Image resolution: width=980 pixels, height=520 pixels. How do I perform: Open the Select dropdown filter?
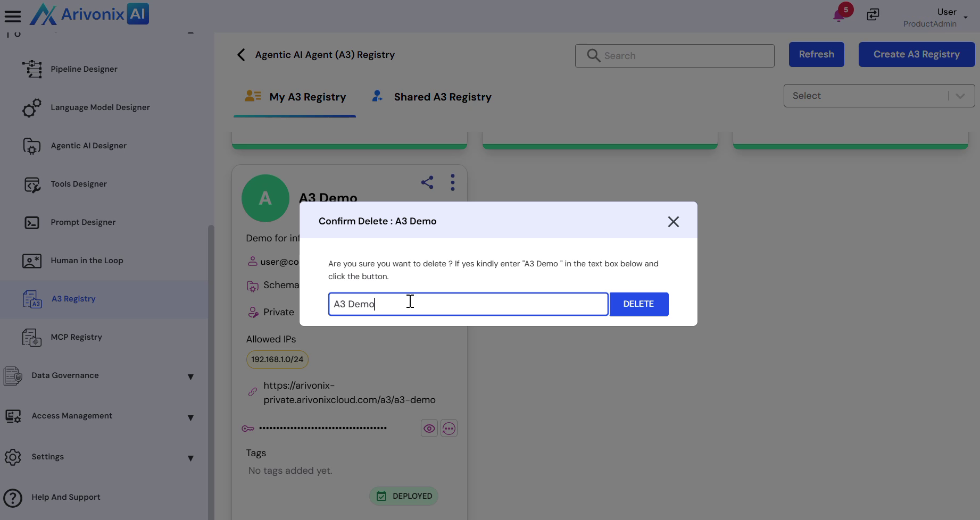coord(878,96)
